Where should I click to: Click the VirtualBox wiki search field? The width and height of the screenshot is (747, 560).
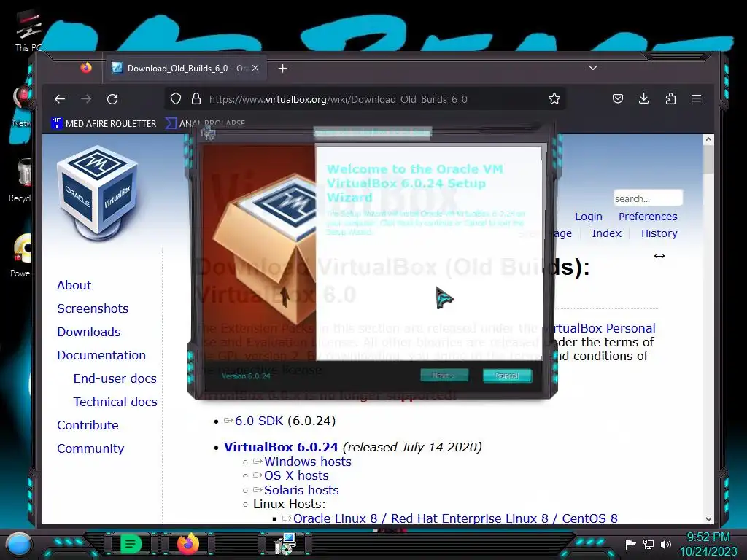click(x=648, y=198)
